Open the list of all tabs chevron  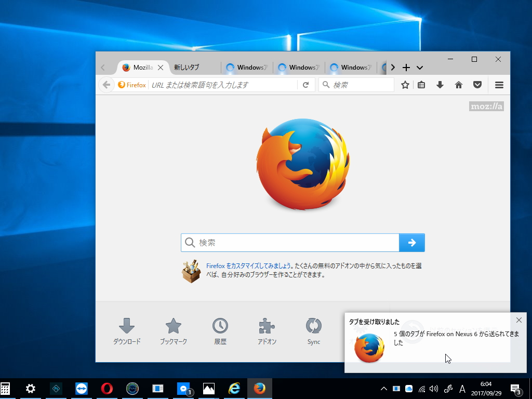tap(420, 67)
